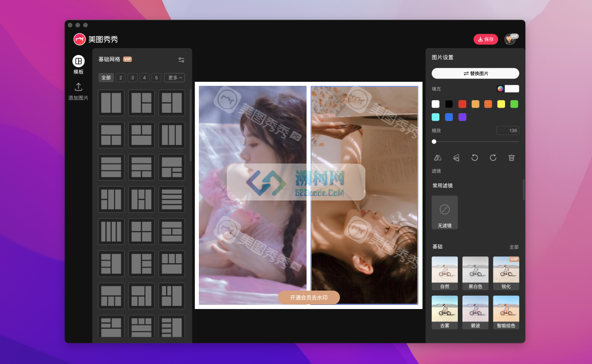
Task: Select left collage photo of girl
Action: [253, 195]
